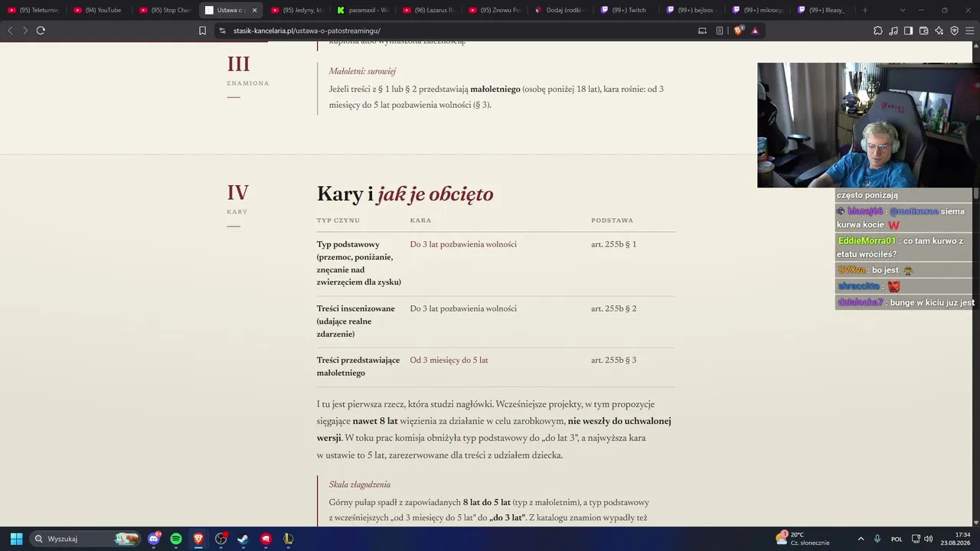Open Leo AI sparkle icon

click(939, 31)
